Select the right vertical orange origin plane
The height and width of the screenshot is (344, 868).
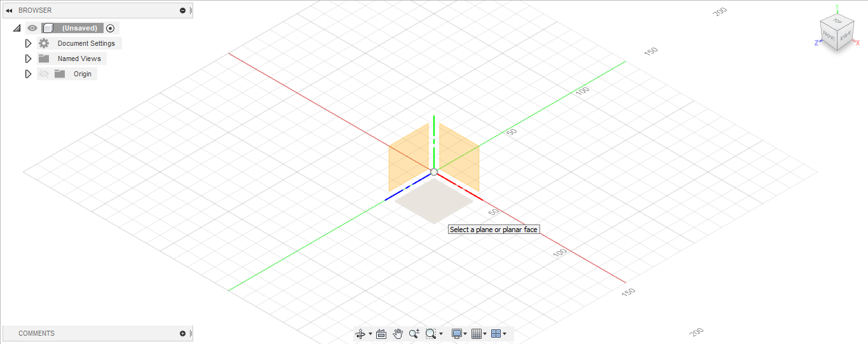459,157
